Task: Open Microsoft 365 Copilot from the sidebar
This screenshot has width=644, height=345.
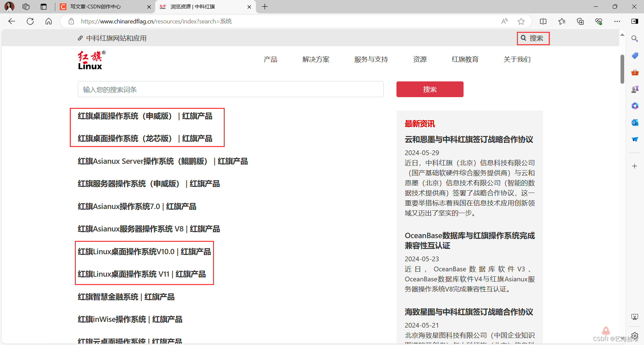Action: [x=635, y=106]
